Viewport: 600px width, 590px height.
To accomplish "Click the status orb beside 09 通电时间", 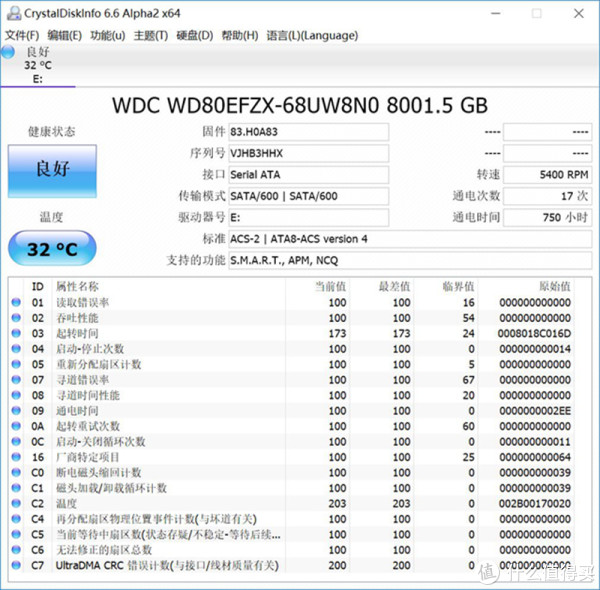I will 15,410.
